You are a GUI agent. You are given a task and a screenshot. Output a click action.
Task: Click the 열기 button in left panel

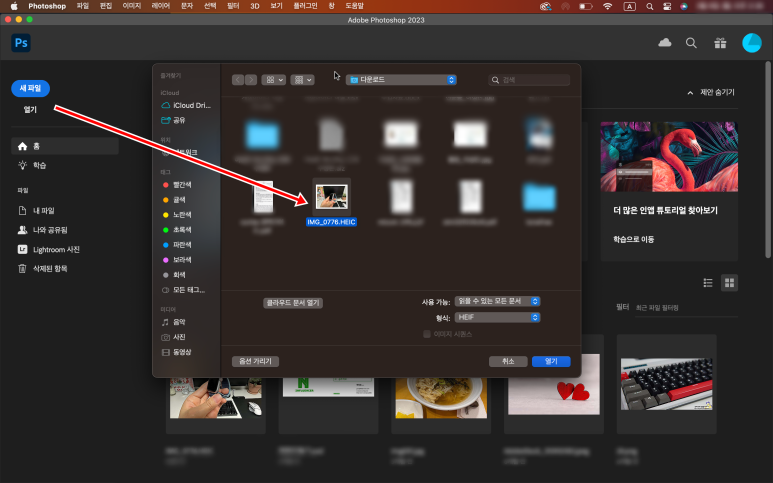coord(31,109)
